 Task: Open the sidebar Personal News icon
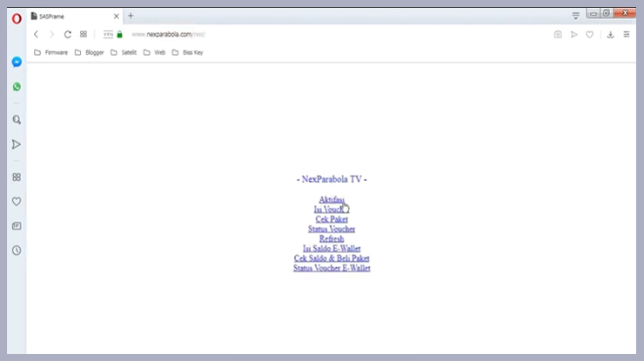[17, 226]
